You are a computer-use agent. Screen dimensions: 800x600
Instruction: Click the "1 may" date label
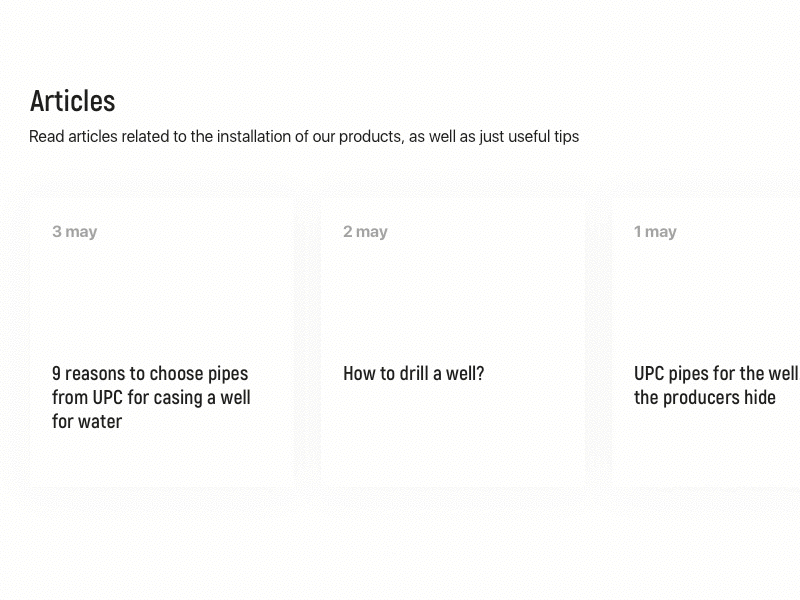point(655,231)
